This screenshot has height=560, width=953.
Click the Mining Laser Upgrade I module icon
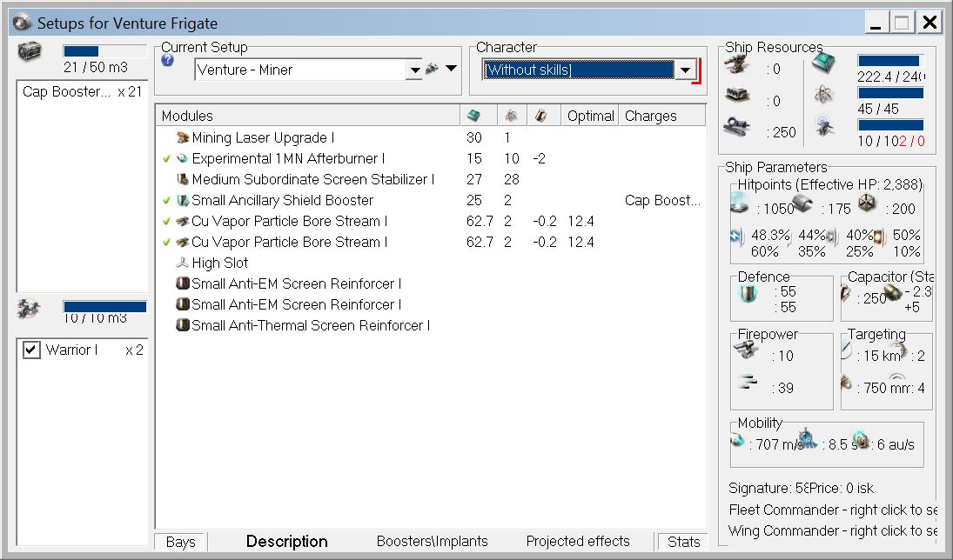tap(183, 138)
